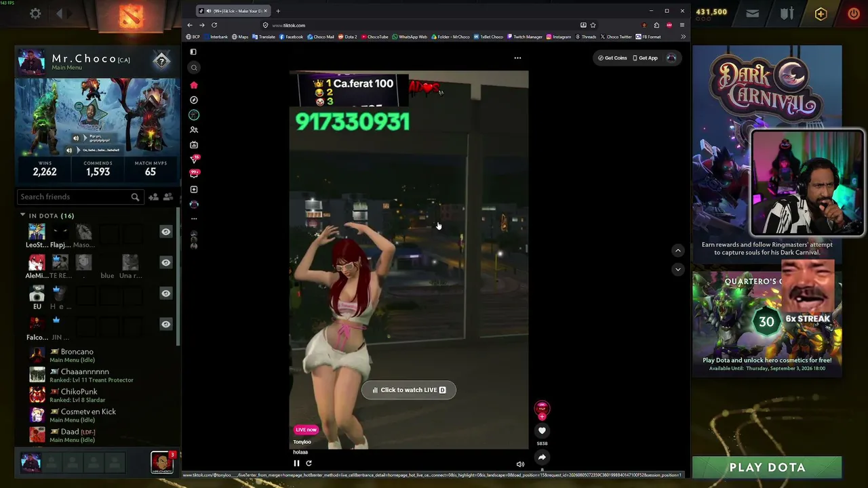This screenshot has width=868, height=488.
Task: Go to previous TikTok video arrow
Action: click(677, 250)
